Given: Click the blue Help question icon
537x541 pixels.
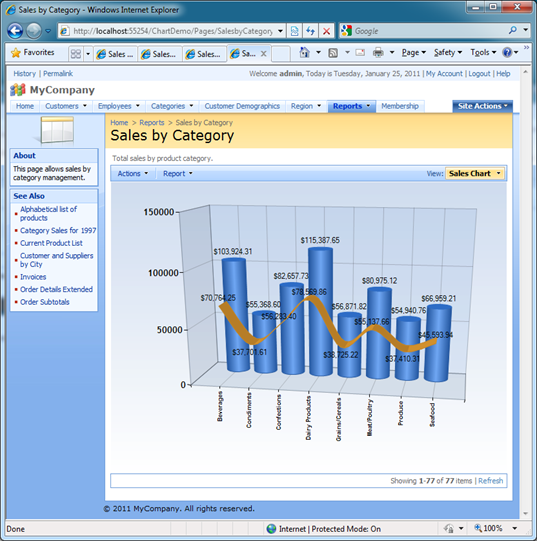Looking at the screenshot, I should (507, 52).
